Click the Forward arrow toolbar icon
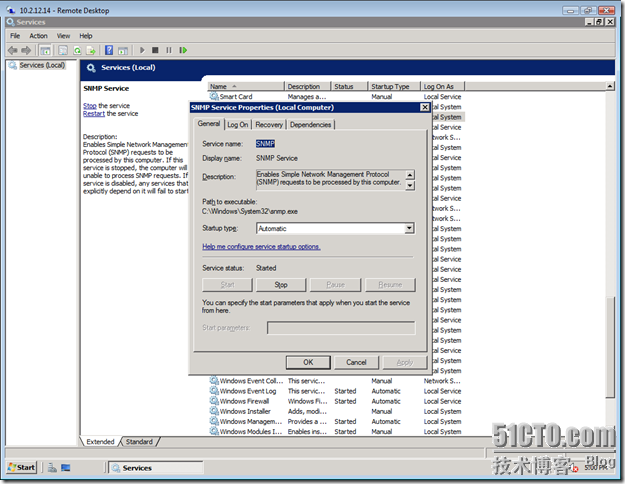 (26, 50)
